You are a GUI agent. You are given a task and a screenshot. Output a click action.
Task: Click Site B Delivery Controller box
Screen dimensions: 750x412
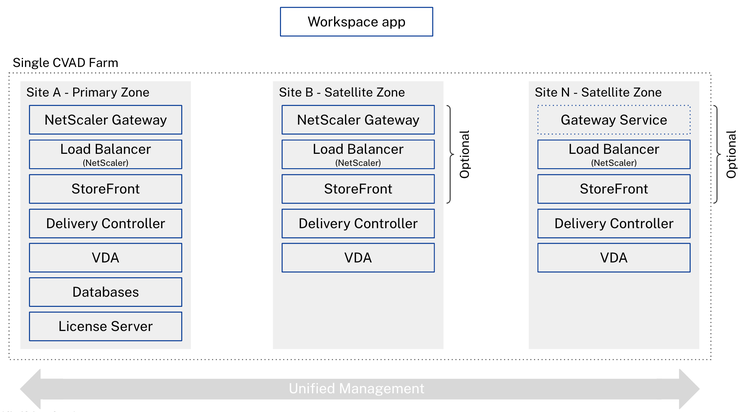point(358,223)
